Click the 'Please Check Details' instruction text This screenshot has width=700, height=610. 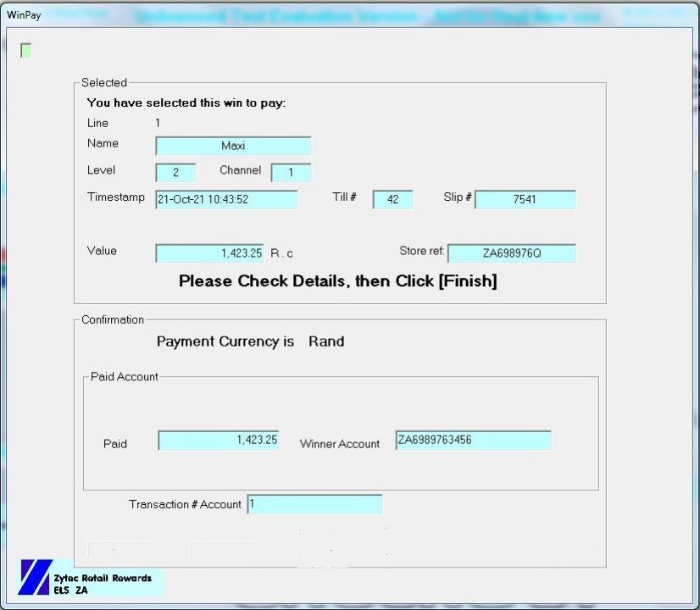pyautogui.click(x=337, y=281)
